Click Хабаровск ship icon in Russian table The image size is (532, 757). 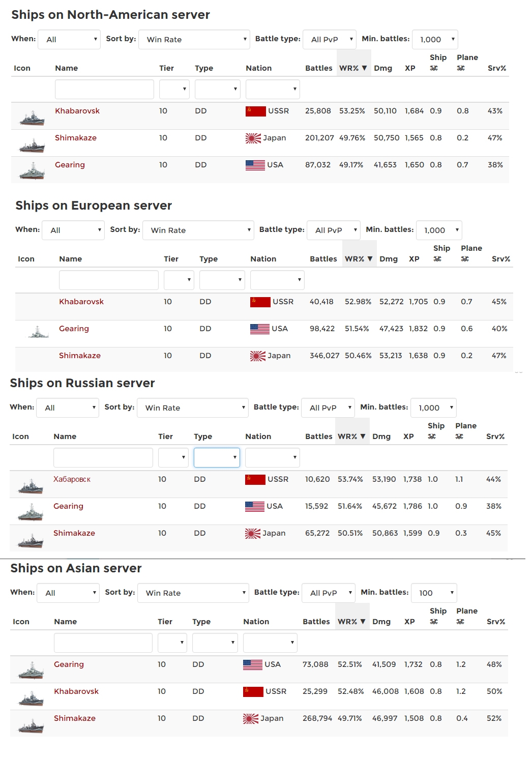[31, 486]
